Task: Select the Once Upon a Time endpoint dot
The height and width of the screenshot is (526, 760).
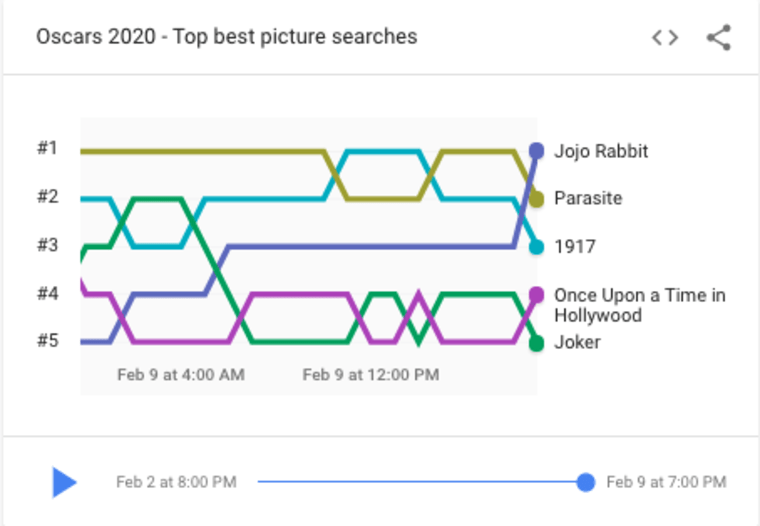Action: click(536, 295)
